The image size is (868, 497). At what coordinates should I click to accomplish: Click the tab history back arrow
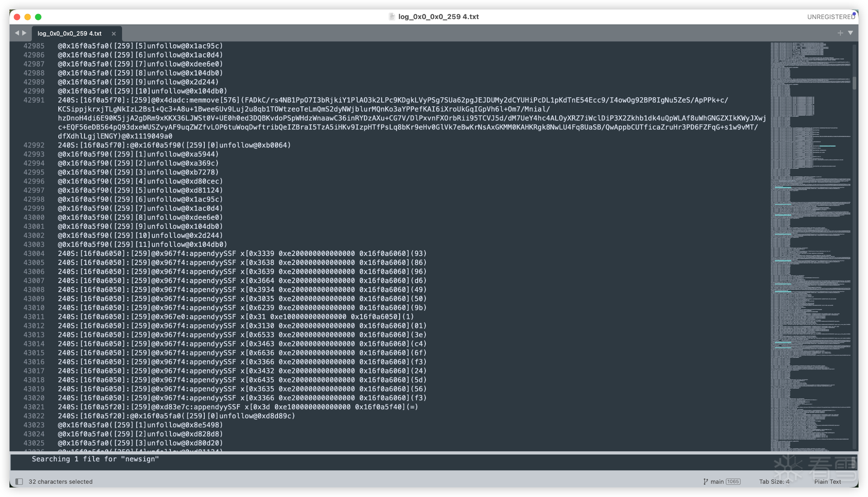coord(17,33)
